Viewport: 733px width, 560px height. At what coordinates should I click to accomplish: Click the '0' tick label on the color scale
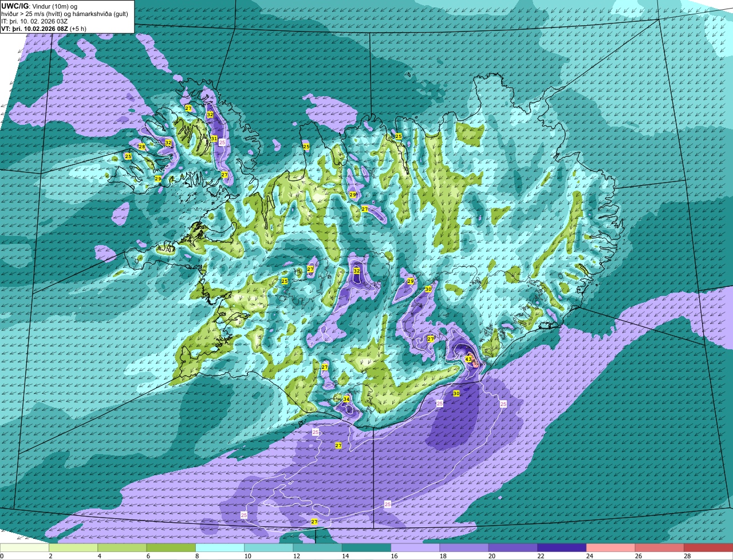point(2,556)
